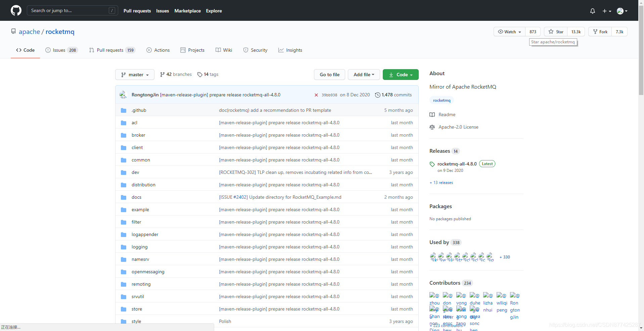The width and height of the screenshot is (644, 331).
Task: Open the namesrv folder icon
Action: pyautogui.click(x=124, y=259)
